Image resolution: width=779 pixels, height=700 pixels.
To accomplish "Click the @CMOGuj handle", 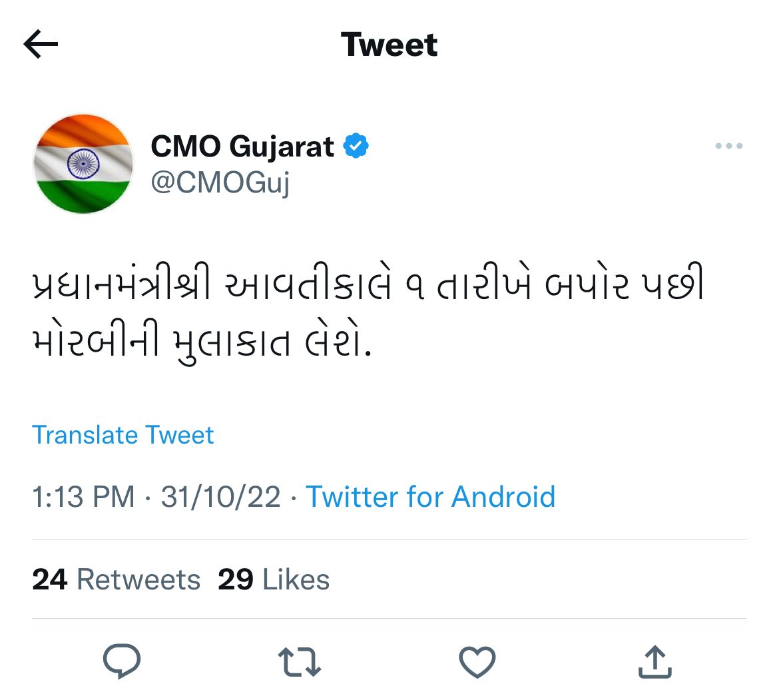I will (220, 182).
